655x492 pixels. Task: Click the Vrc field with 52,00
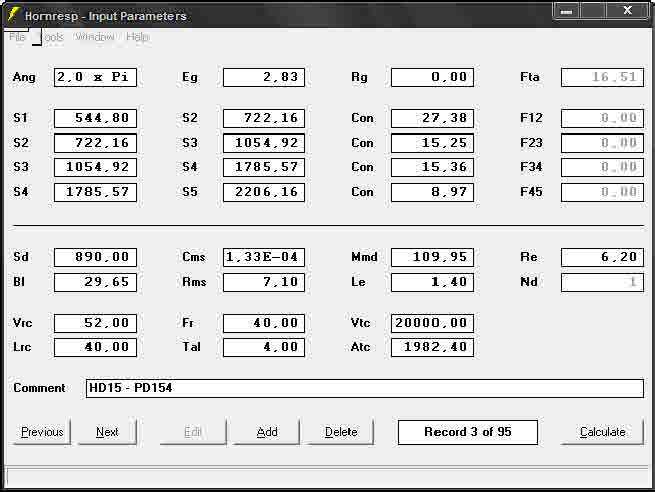click(95, 323)
